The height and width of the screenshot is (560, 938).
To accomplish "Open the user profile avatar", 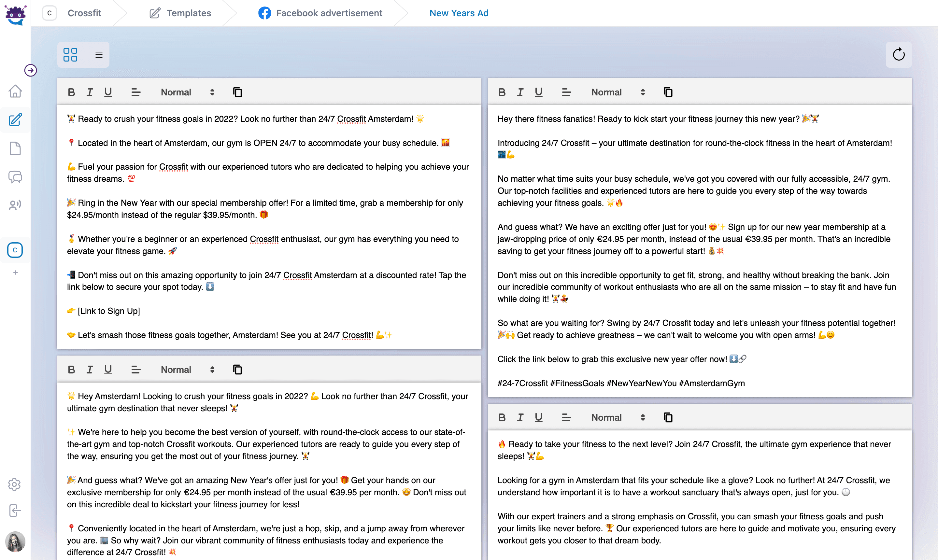I will [x=15, y=541].
